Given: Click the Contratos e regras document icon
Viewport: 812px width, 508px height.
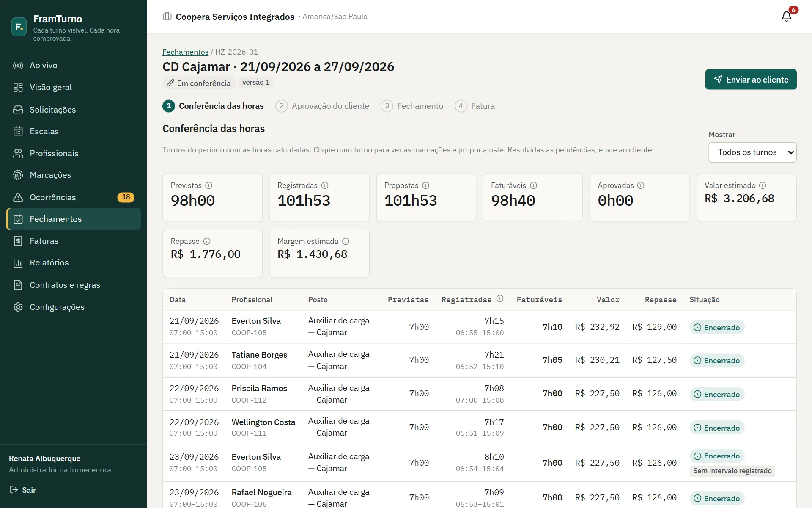Looking at the screenshot, I should 18,285.
